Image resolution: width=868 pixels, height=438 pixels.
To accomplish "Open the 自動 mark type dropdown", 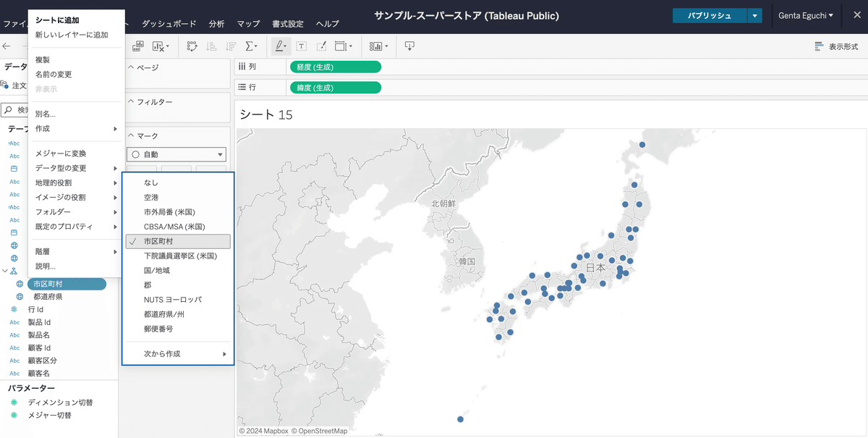I will click(x=176, y=154).
